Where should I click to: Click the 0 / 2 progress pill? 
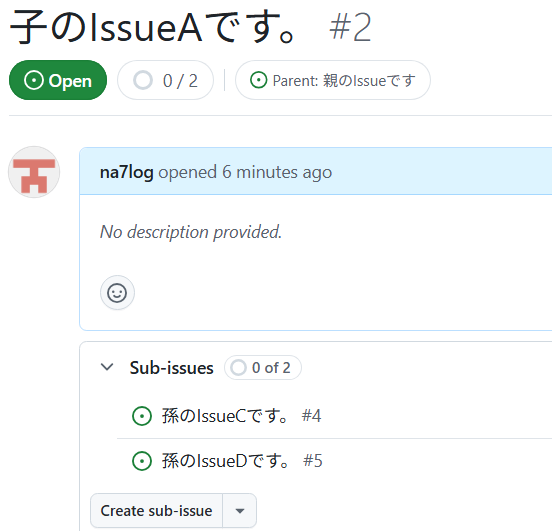coord(165,80)
